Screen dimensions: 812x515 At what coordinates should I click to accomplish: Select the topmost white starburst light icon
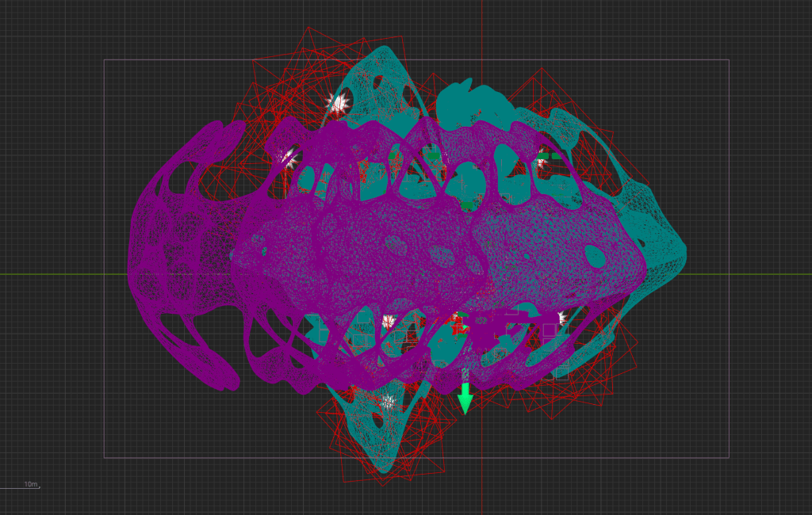pyautogui.click(x=339, y=103)
